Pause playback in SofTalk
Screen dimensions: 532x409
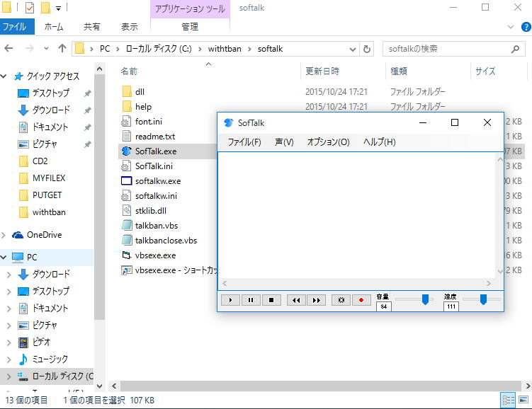[x=251, y=300]
